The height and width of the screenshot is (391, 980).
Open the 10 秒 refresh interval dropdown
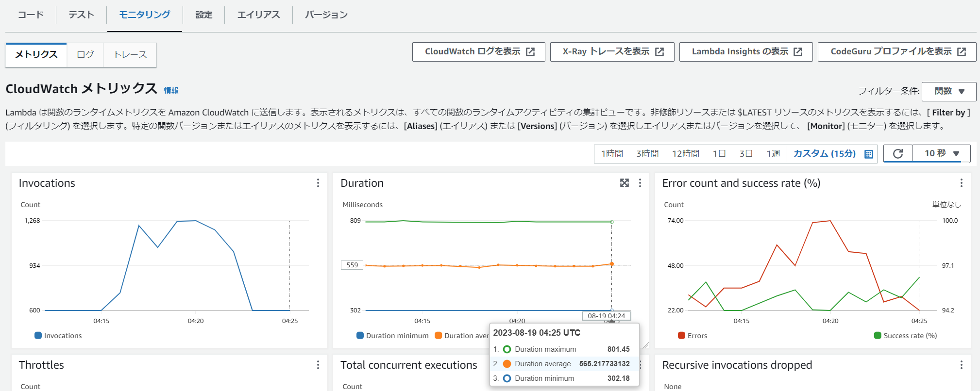pos(942,154)
